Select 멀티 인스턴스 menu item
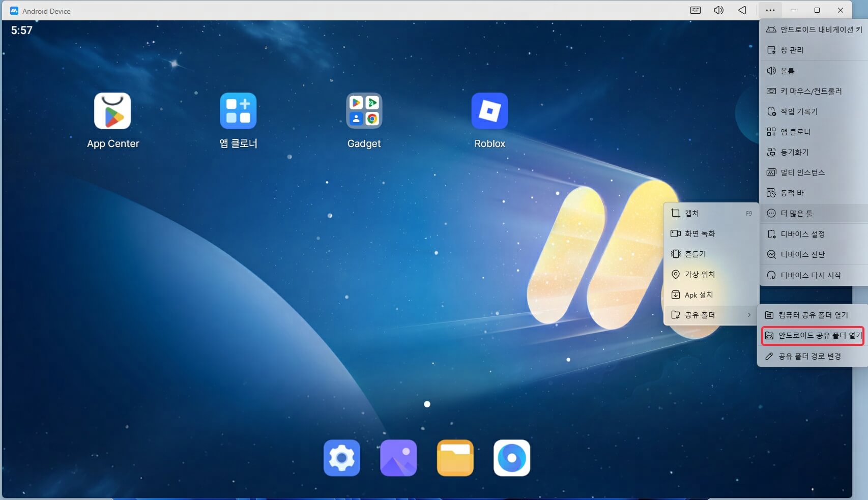This screenshot has width=868, height=500. (x=814, y=172)
